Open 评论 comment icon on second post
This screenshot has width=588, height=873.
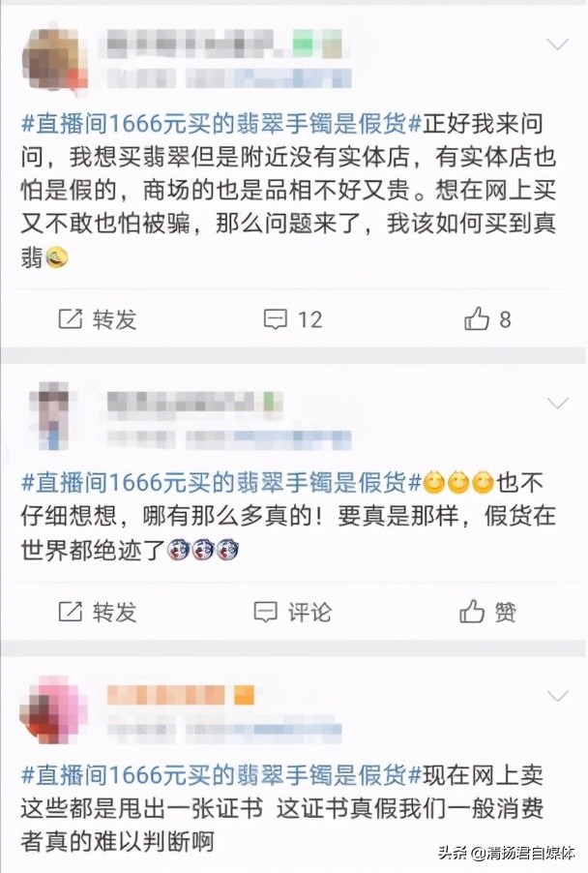(x=265, y=612)
